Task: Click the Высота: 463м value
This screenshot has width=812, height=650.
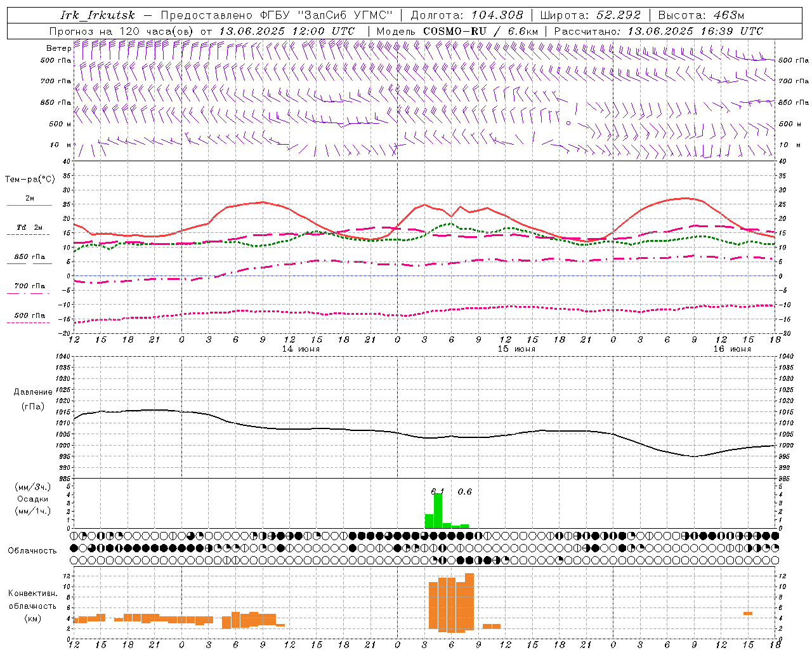Action: pos(701,15)
